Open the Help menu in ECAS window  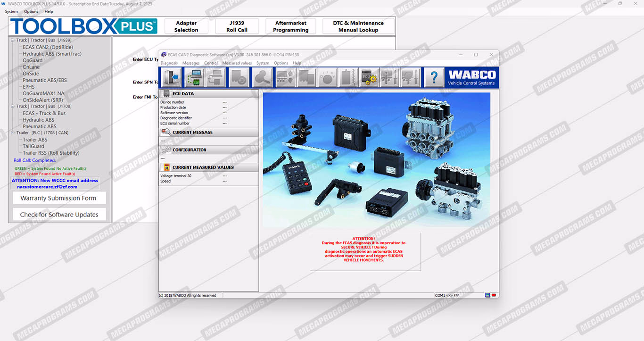point(297,63)
